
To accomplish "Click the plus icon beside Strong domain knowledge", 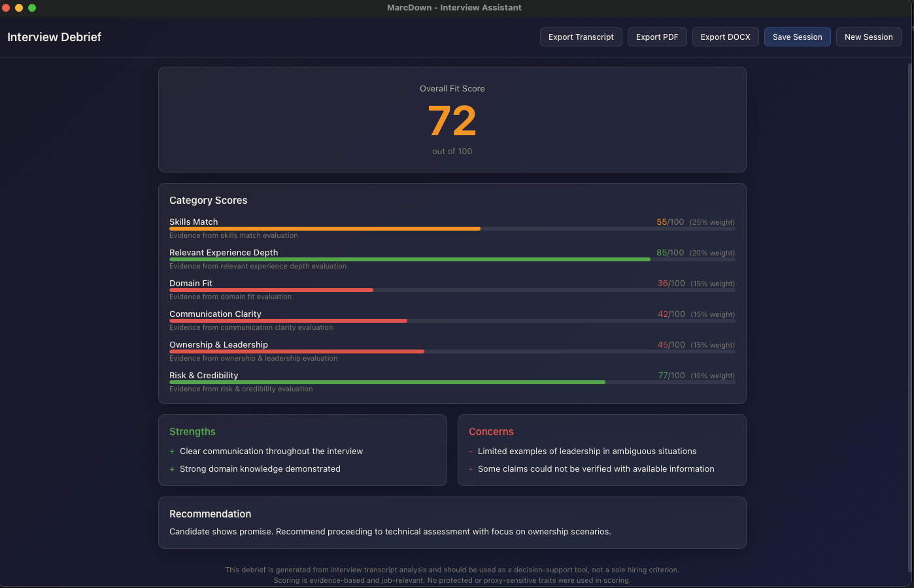I will [172, 469].
